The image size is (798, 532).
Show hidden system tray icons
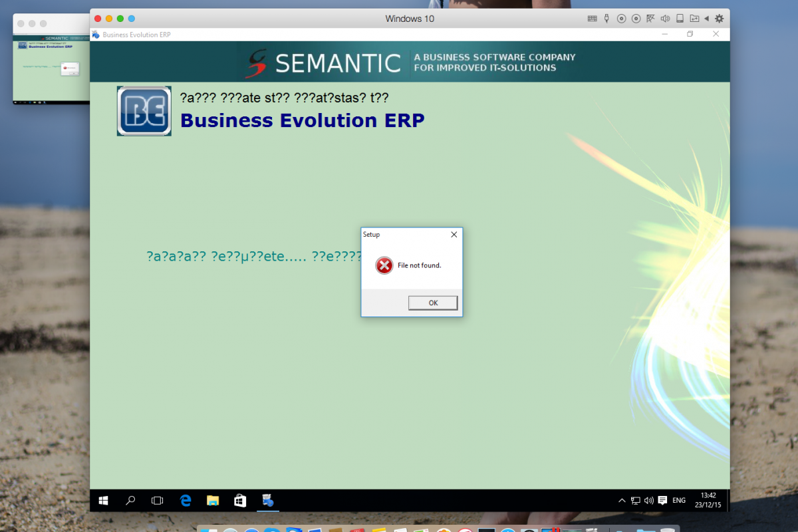click(x=622, y=500)
